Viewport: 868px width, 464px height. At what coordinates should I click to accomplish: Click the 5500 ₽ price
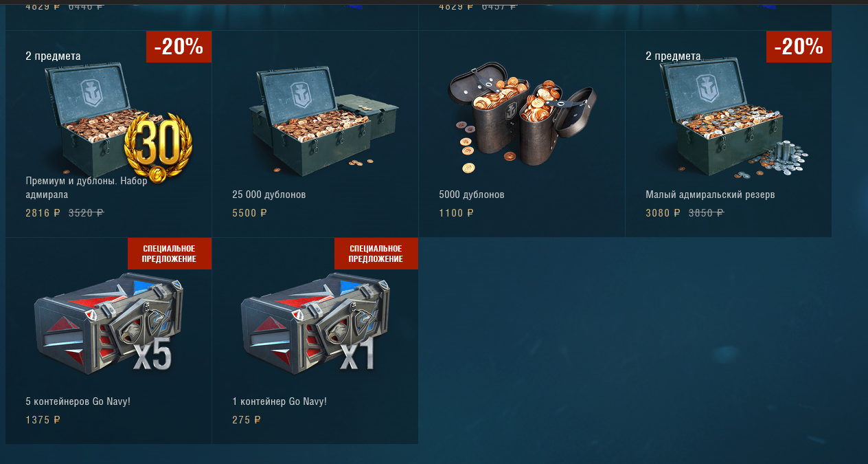point(250,213)
